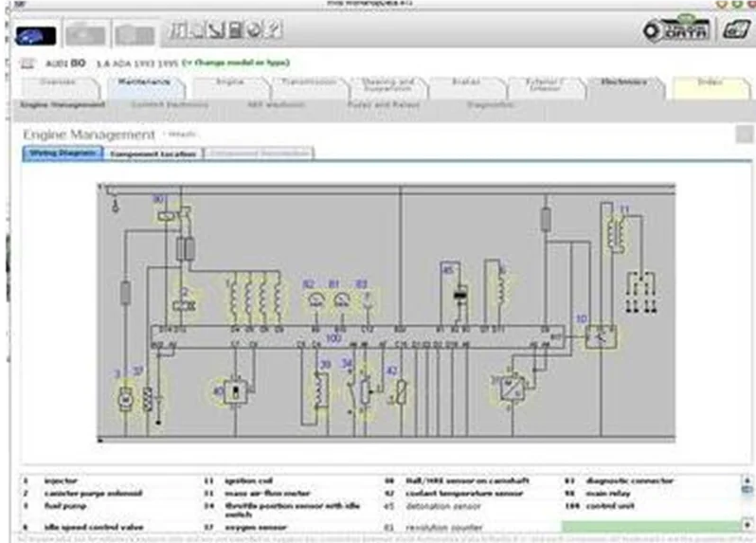Select Engine Management submenu item

[63, 104]
